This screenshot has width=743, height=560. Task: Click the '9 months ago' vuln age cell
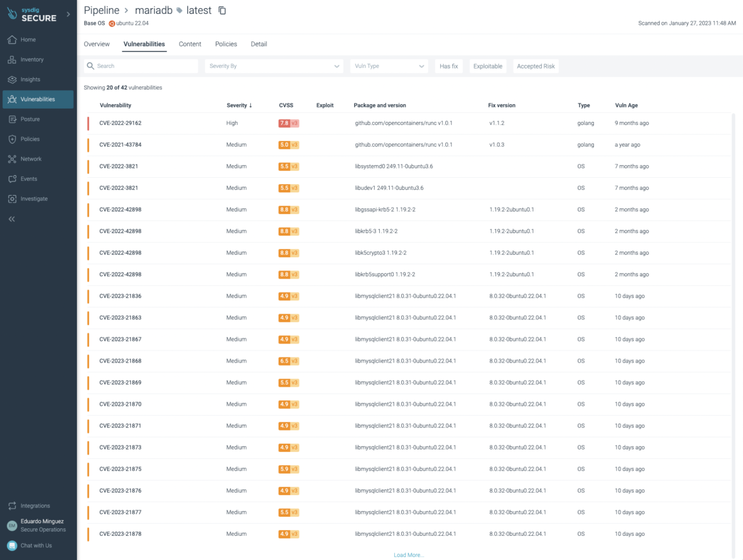click(632, 123)
